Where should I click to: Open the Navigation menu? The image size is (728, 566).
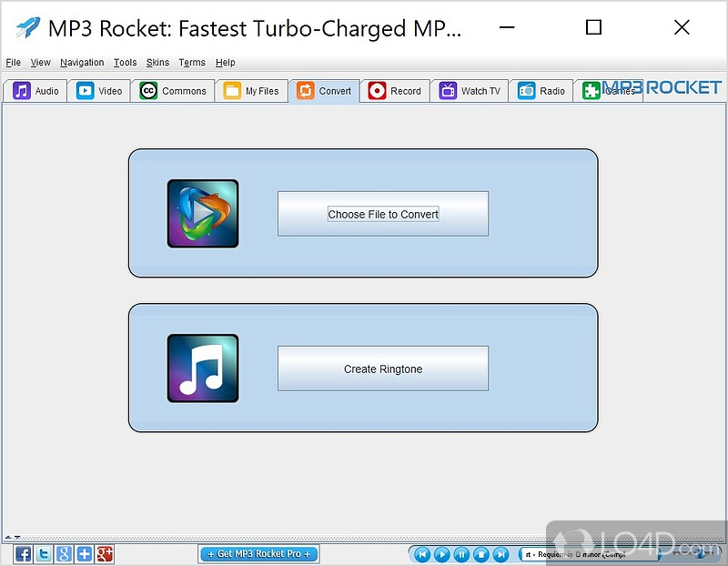[82, 62]
